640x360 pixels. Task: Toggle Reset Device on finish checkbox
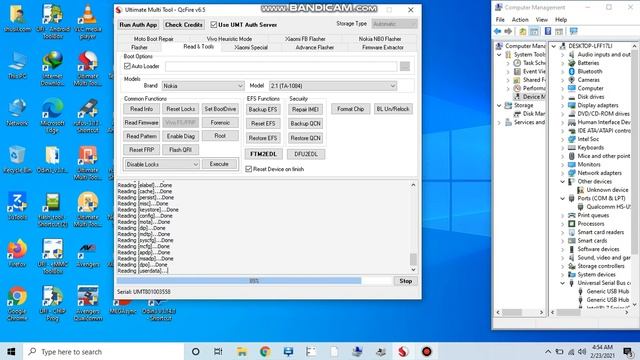click(249, 169)
